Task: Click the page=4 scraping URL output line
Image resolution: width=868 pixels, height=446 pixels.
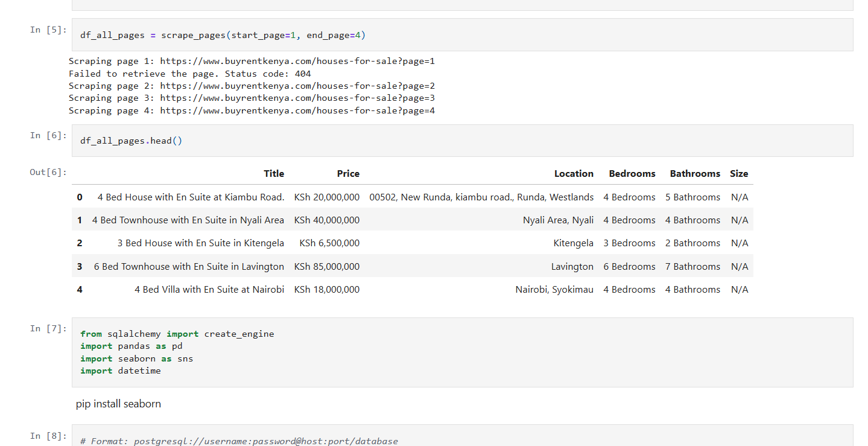Action: (x=252, y=110)
